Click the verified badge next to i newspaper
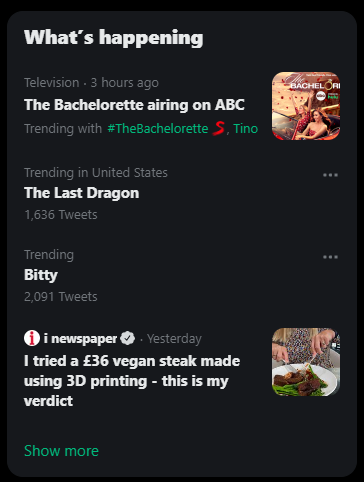Screen dimensions: 364x482 (x=127, y=338)
